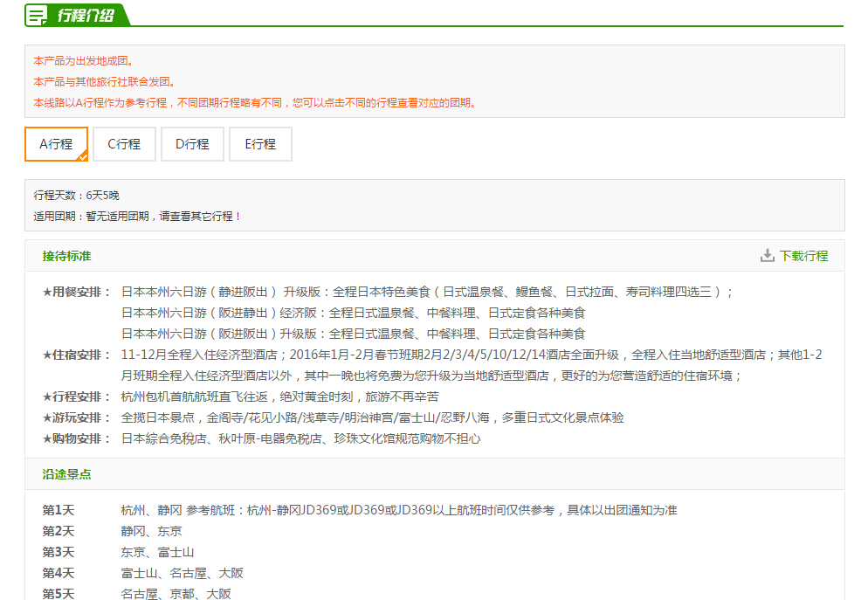The width and height of the screenshot is (868, 600).
Task: Open the D行程 itinerary tab
Action: (x=192, y=144)
